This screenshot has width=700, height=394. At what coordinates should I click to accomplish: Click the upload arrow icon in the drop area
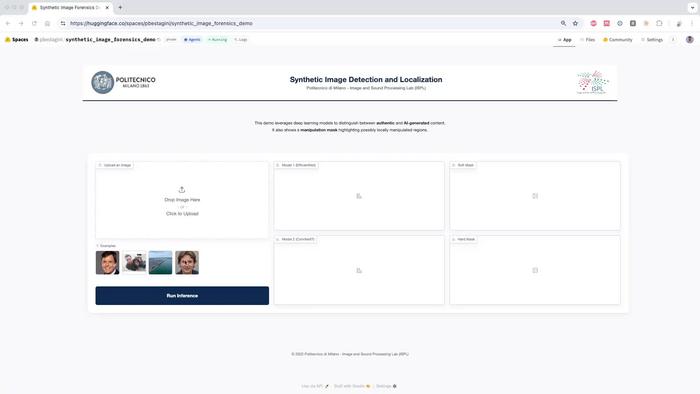182,190
